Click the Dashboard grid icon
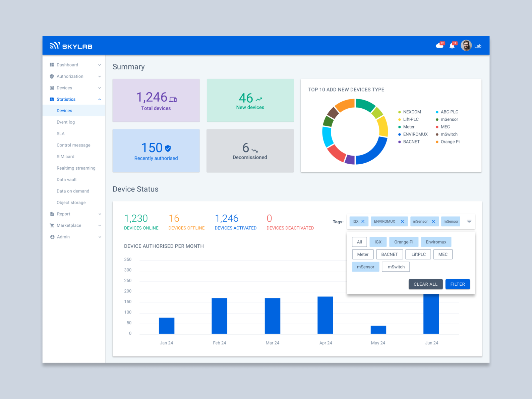Image resolution: width=532 pixels, height=399 pixels. click(52, 65)
